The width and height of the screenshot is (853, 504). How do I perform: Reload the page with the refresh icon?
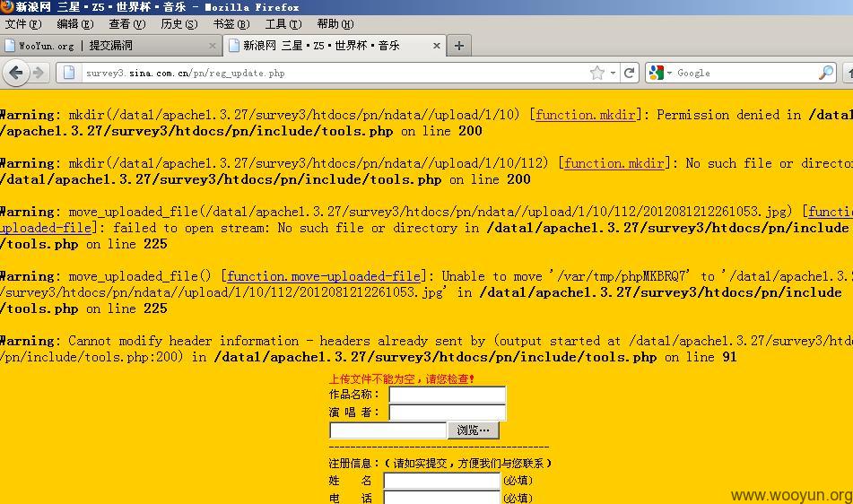(x=630, y=73)
